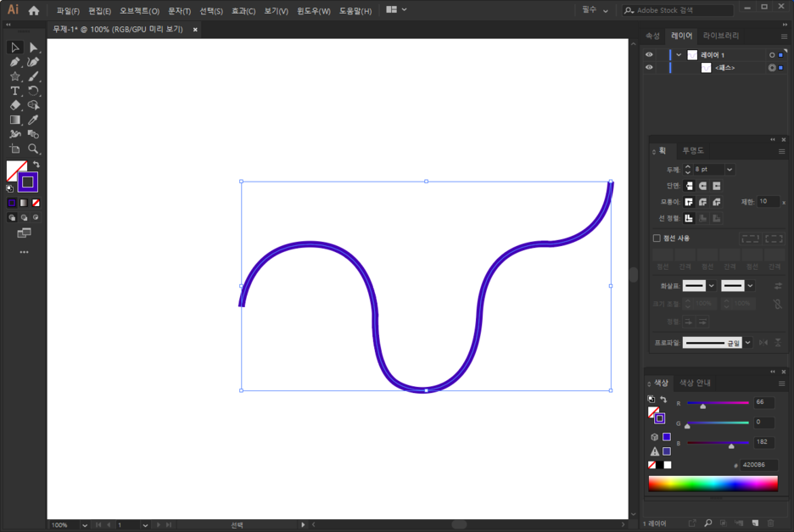Switch to 색상 안내 tab
This screenshot has height=532, width=794.
[x=695, y=383]
